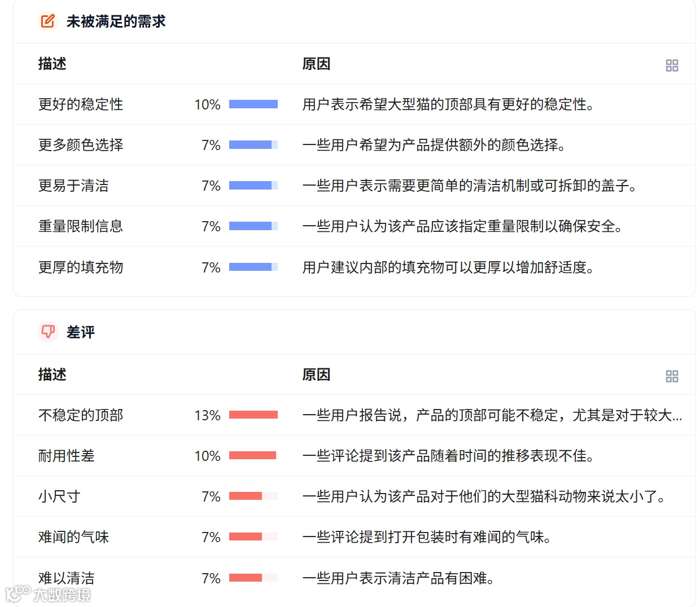Click the thumbs-down icon beside 差评
The image size is (700, 607).
tap(48, 332)
